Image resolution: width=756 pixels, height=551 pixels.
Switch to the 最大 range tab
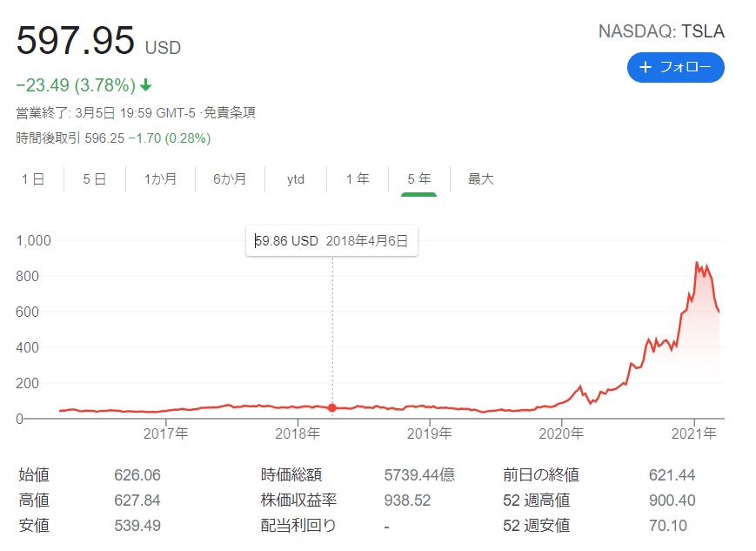pyautogui.click(x=480, y=179)
